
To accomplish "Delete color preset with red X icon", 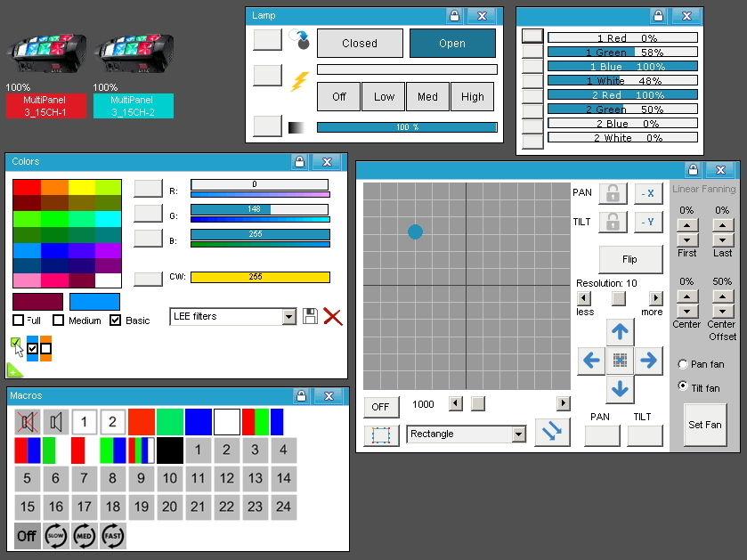I will click(x=332, y=316).
